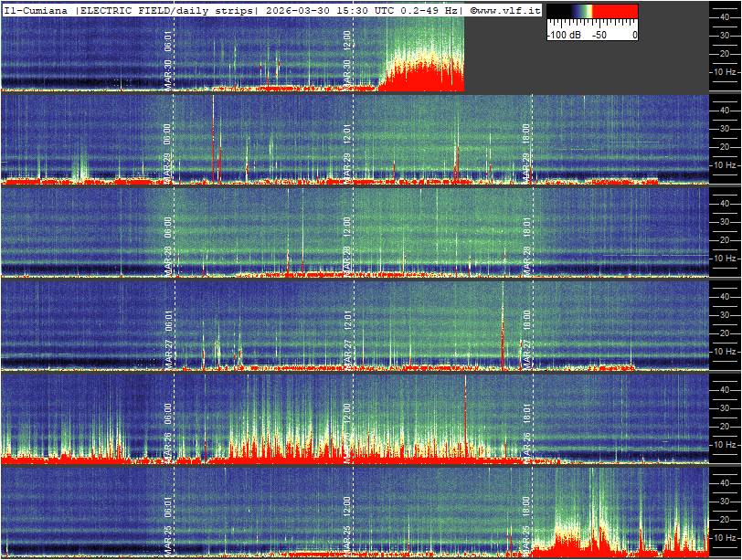This screenshot has height=560, width=742.
Task: Click the "10 Hz" label on top strip
Action: (725, 71)
